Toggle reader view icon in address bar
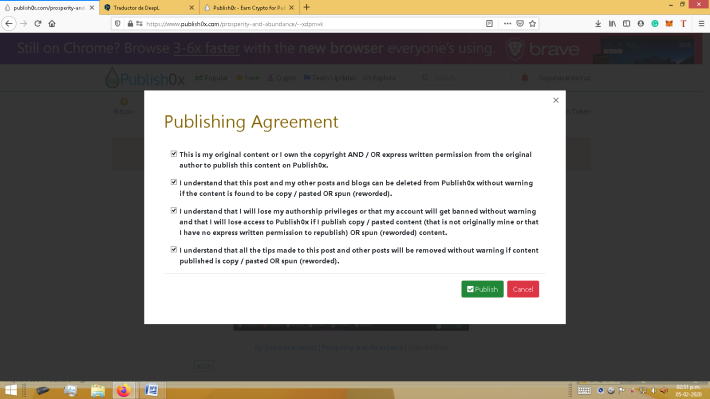710x399 pixels. [489, 24]
